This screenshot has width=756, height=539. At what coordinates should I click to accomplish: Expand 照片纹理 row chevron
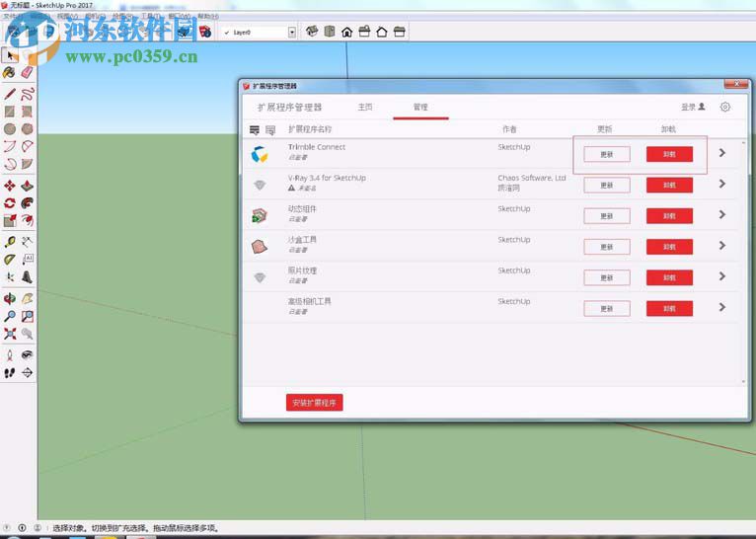point(721,276)
